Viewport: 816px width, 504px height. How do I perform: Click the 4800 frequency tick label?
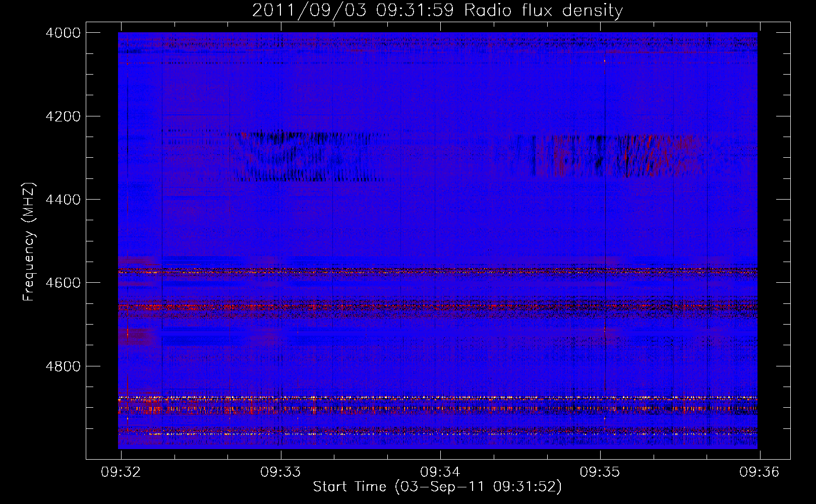click(63, 366)
